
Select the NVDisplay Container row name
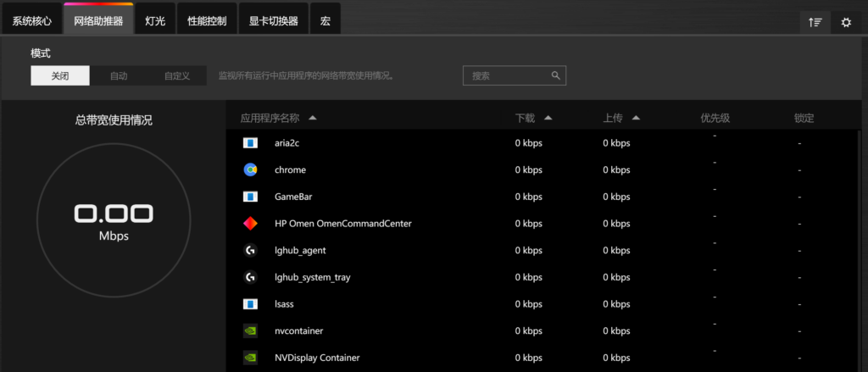coord(317,358)
